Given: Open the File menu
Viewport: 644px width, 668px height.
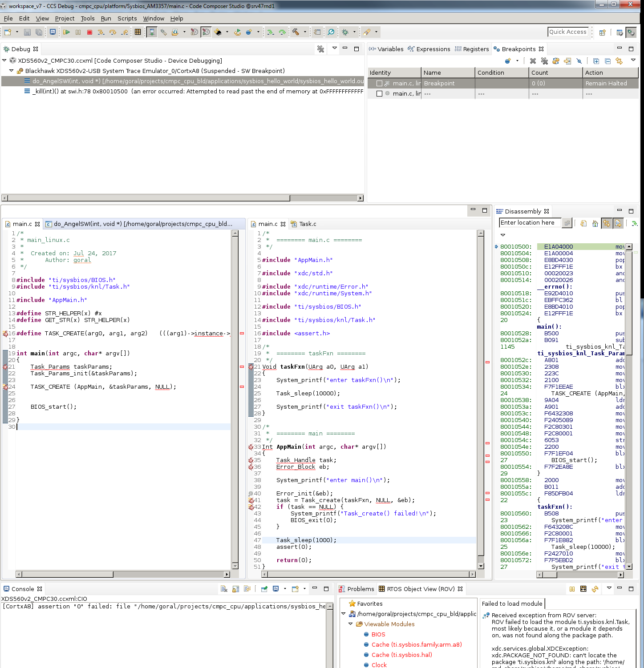Looking at the screenshot, I should [8, 18].
